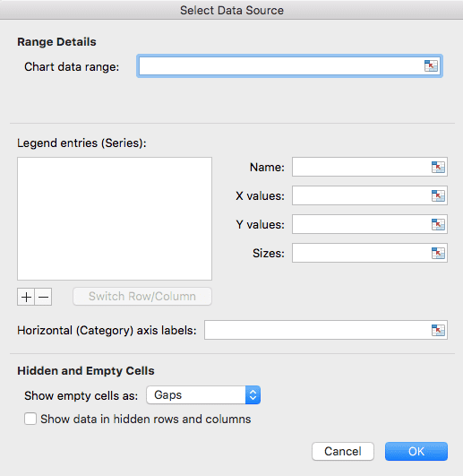This screenshot has height=476, width=463.
Task: Click range selector icon for Horizontal axis labels
Action: click(438, 330)
